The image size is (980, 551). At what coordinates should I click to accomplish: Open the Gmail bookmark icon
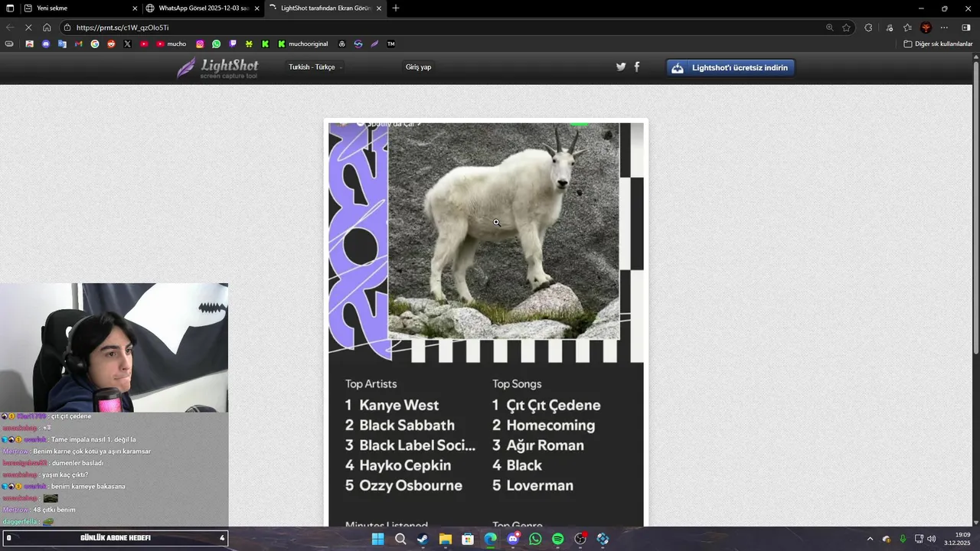(x=78, y=44)
